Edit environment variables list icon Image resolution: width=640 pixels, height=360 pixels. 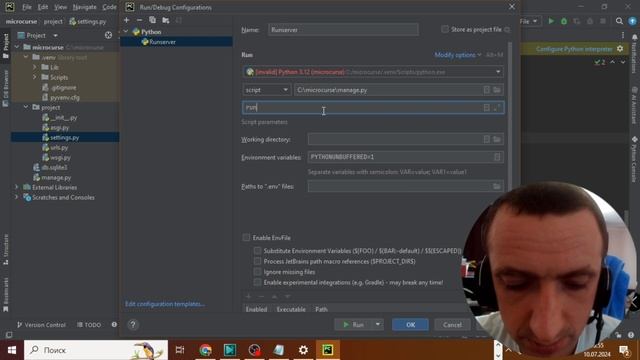497,157
